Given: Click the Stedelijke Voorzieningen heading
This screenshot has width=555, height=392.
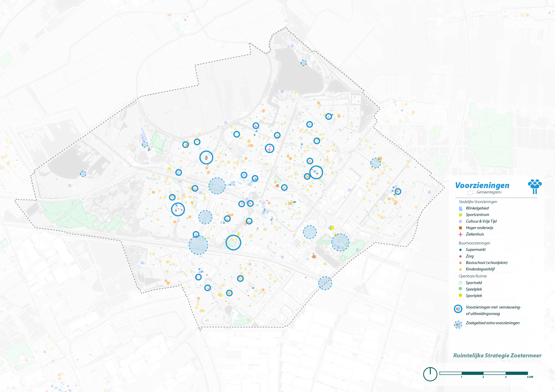Looking at the screenshot, I should click(x=478, y=202).
